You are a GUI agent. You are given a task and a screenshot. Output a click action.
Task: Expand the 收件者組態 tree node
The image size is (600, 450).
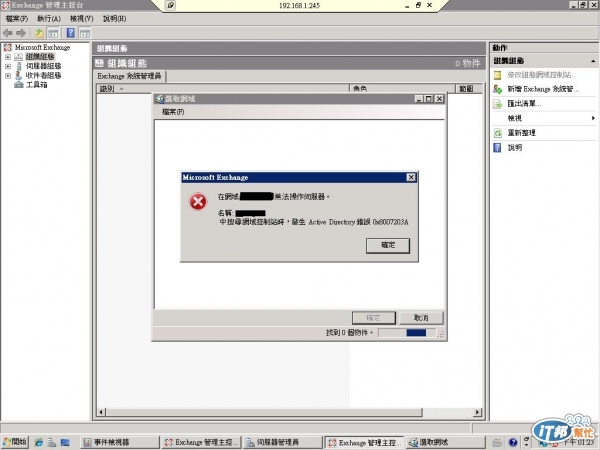click(x=8, y=75)
